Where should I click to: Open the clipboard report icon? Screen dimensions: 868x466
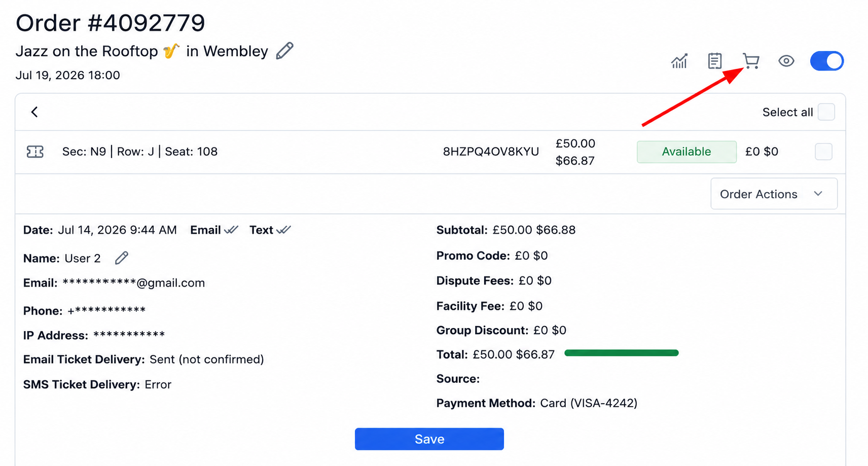coord(715,61)
